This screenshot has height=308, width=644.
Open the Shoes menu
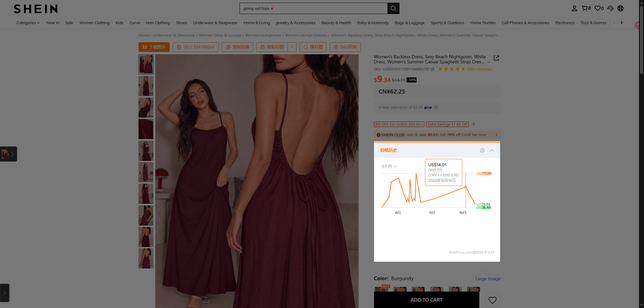tap(181, 23)
